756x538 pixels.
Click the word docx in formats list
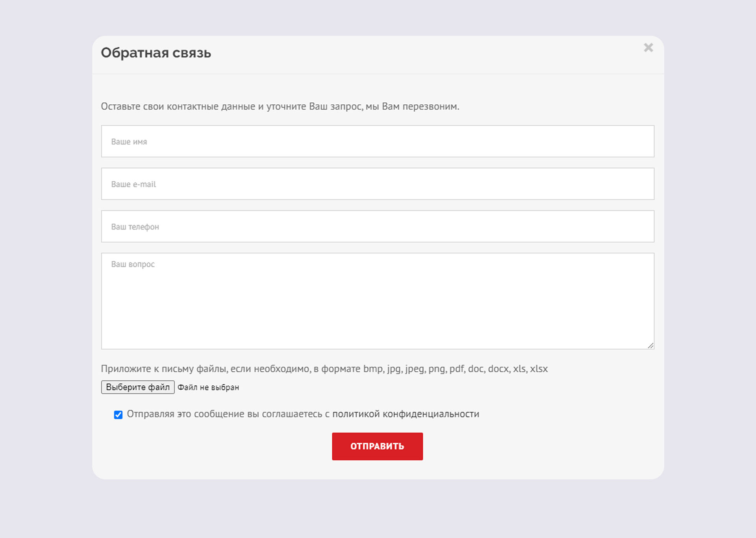[498, 369]
